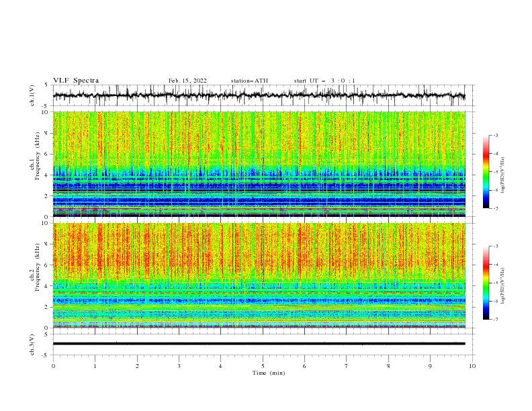Click the '8' kHz tick of ch.1 spectrogram
Screen dimensions: 532x411
click(x=47, y=133)
